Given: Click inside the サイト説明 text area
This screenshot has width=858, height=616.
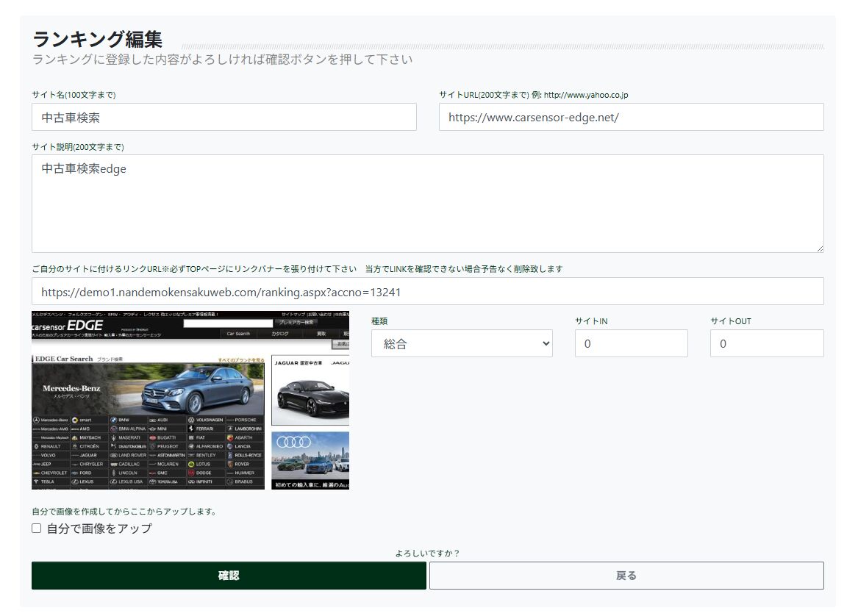Looking at the screenshot, I should tap(426, 203).
